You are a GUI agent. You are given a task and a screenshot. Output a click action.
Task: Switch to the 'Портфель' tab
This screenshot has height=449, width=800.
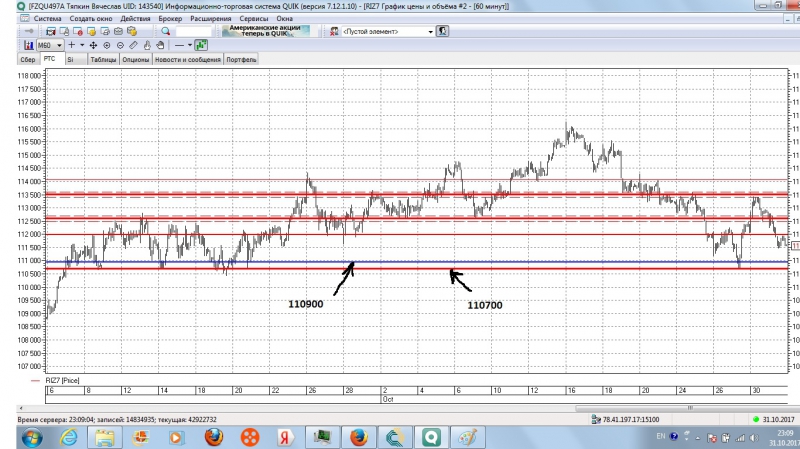click(242, 59)
